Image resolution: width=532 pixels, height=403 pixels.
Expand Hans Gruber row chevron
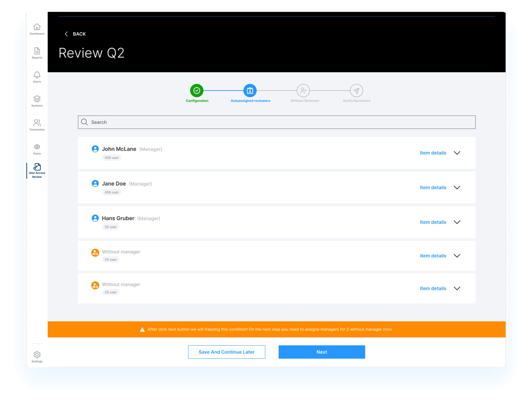[x=457, y=222]
